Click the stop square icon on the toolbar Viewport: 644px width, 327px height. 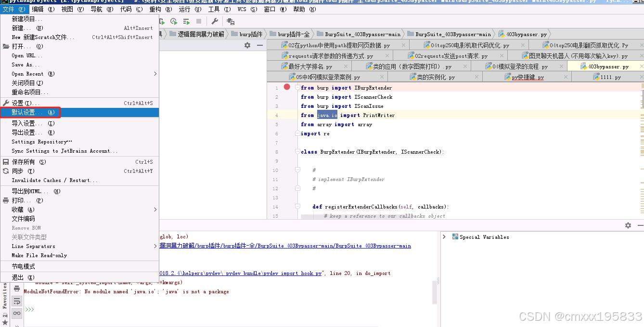198,21
